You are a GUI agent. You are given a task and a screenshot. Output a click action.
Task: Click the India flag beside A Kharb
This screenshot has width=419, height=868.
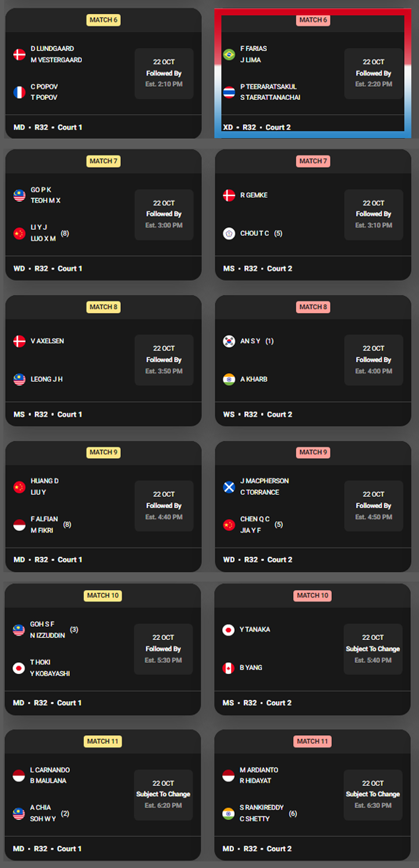(229, 380)
